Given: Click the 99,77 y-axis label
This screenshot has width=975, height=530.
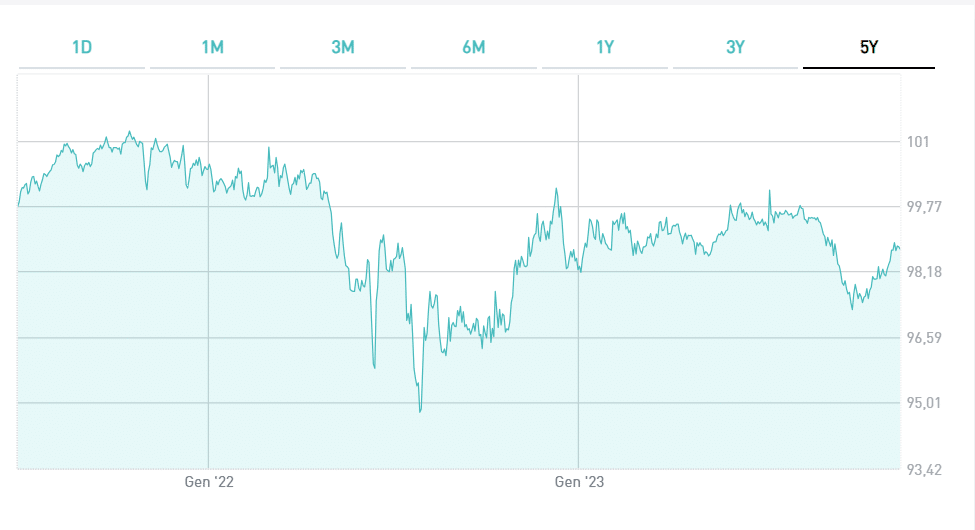Looking at the screenshot, I should (924, 207).
